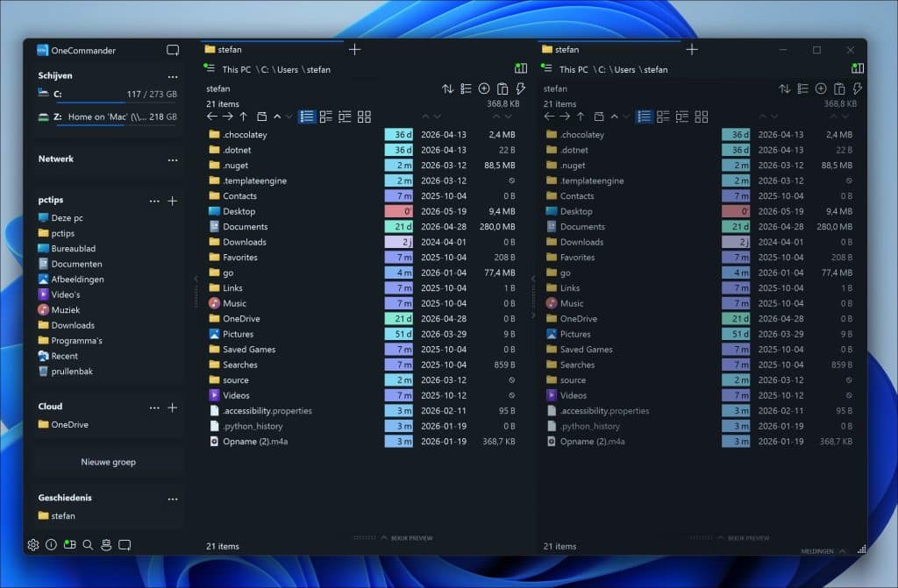Go back in right pane navigation

[x=549, y=117]
